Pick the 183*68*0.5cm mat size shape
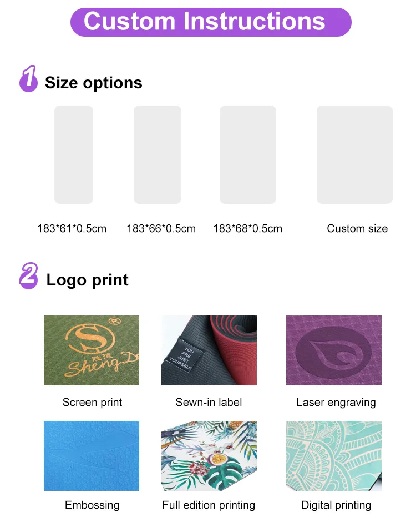Screen dimensions: 416x532 [248, 154]
